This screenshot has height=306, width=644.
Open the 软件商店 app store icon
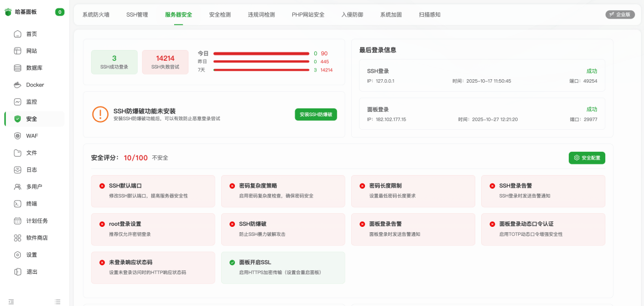[x=18, y=238]
